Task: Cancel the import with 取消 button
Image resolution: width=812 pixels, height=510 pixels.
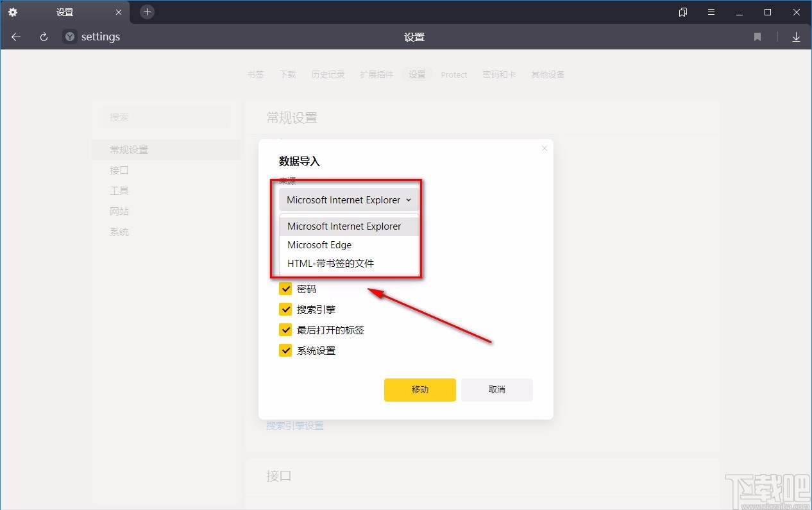Action: [496, 389]
